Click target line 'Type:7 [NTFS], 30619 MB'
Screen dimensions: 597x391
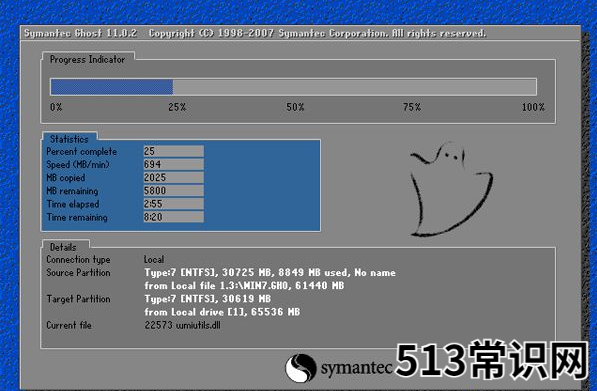208,299
